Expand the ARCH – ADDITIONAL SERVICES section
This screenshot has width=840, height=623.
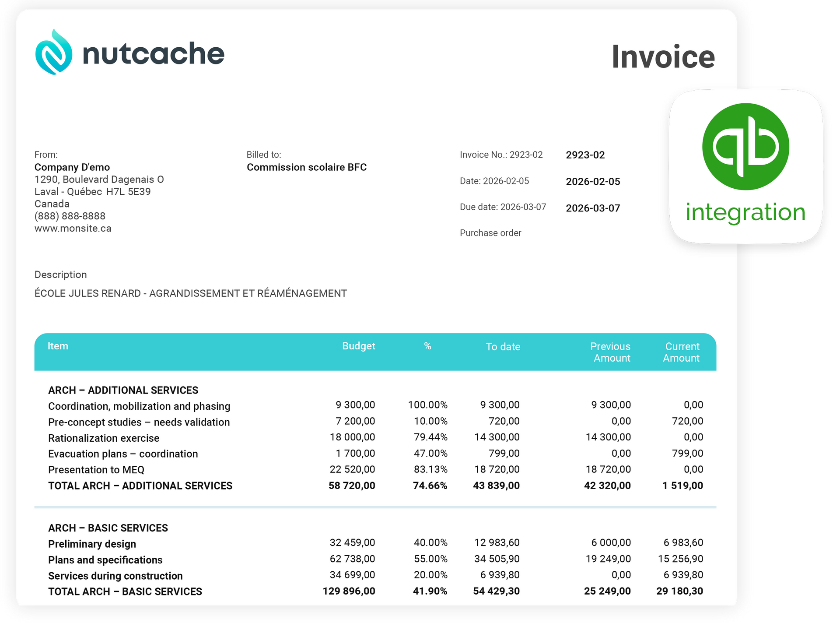pyautogui.click(x=123, y=390)
